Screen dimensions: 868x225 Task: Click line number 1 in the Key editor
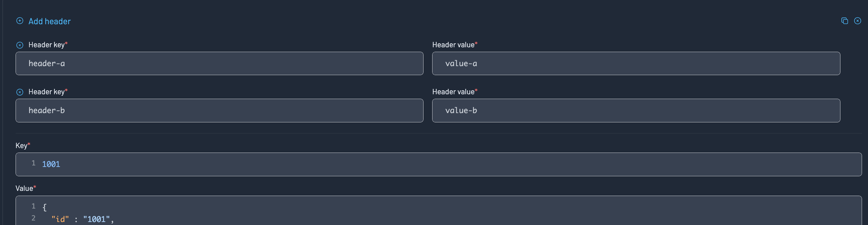[x=33, y=163]
